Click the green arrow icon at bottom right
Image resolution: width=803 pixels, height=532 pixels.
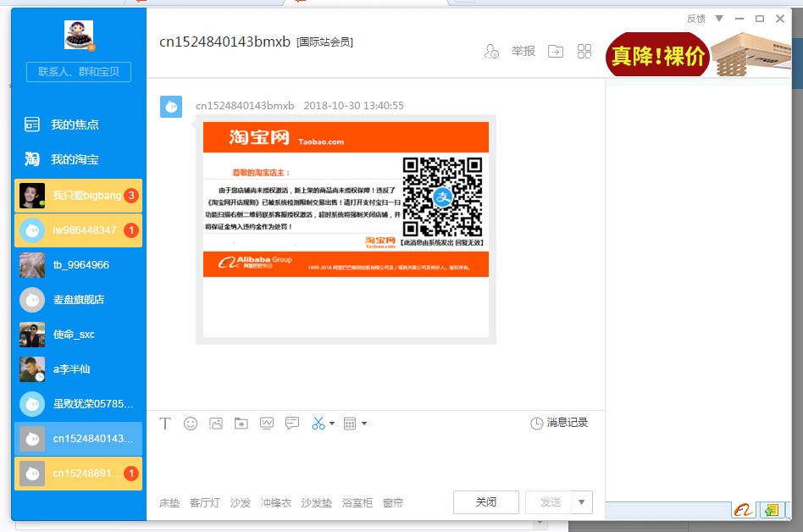coord(772,510)
